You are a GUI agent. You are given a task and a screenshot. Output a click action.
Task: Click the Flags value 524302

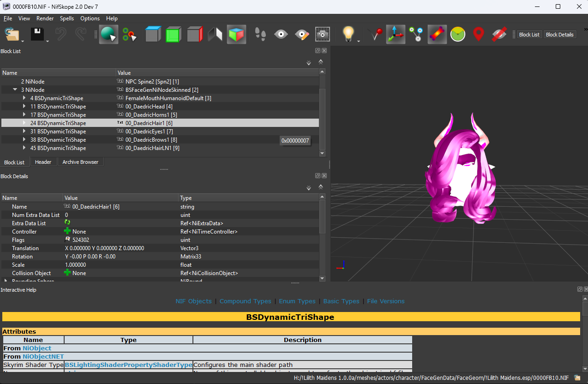pyautogui.click(x=80, y=240)
